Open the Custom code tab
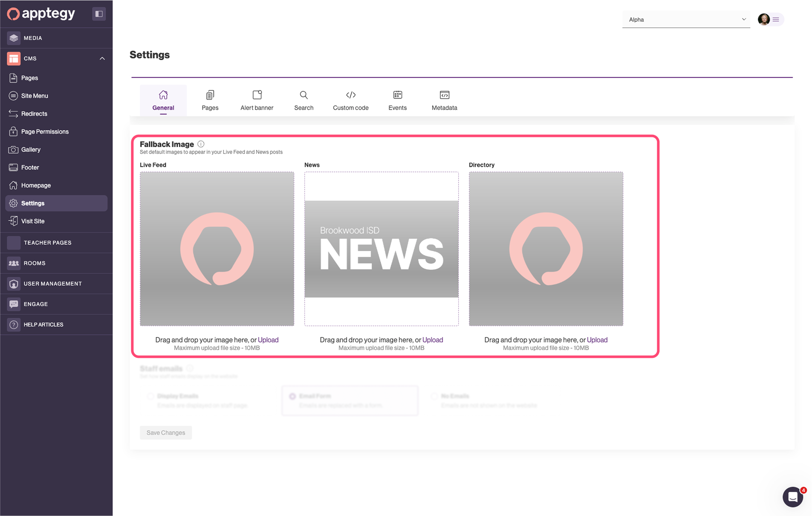The width and height of the screenshot is (812, 516). coord(351,101)
